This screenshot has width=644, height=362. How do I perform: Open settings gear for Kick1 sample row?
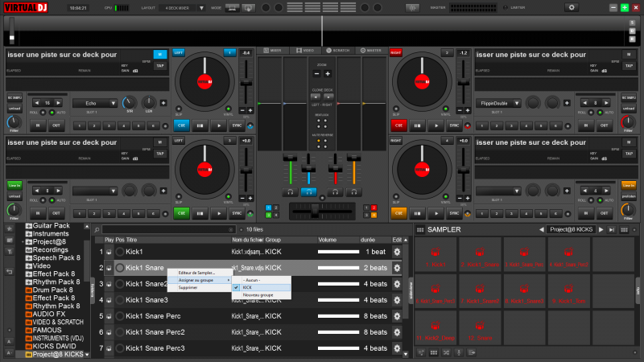coord(397,252)
